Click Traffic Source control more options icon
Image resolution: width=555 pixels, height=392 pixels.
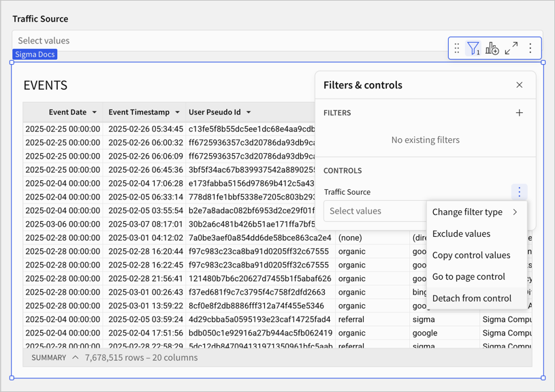(519, 193)
